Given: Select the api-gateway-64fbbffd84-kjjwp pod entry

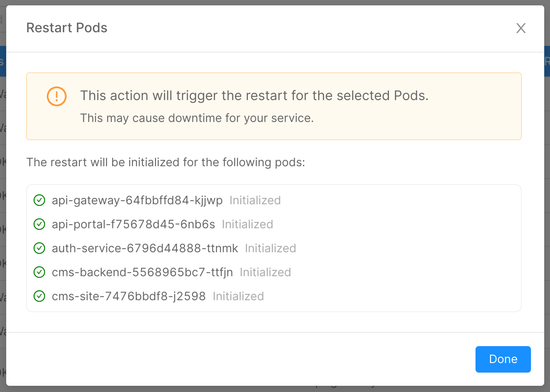Looking at the screenshot, I should click(137, 200).
